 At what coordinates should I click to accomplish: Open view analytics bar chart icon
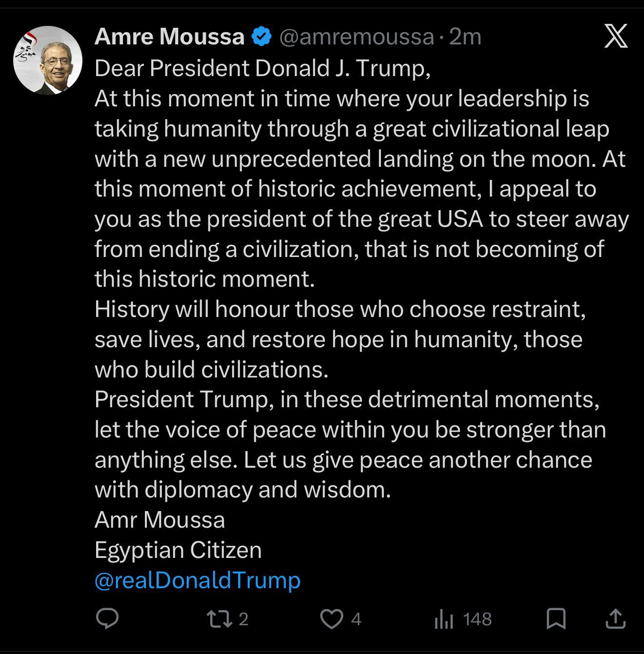pyautogui.click(x=443, y=619)
